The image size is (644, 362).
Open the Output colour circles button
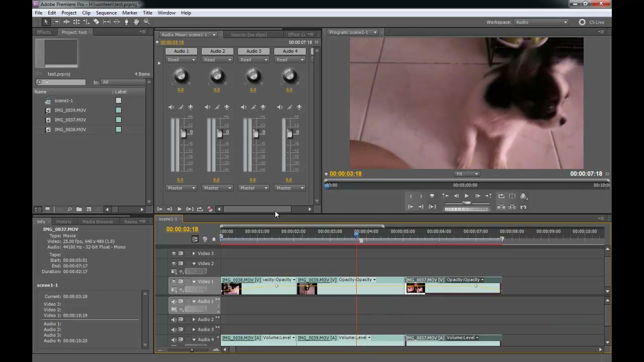coord(523,196)
